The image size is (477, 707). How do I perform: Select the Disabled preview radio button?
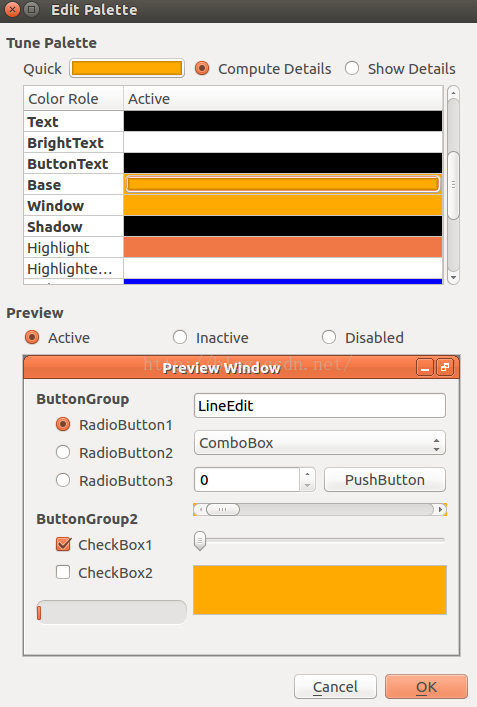click(x=329, y=337)
